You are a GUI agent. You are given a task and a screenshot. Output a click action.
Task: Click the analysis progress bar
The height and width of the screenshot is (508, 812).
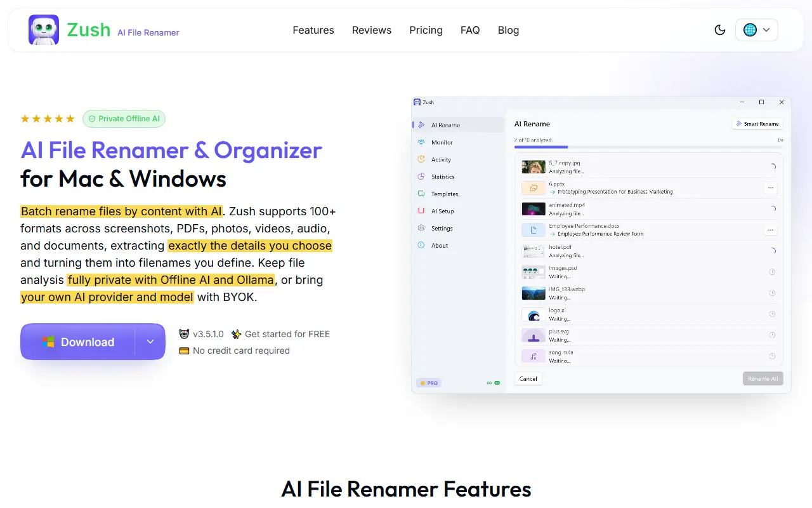(648, 147)
